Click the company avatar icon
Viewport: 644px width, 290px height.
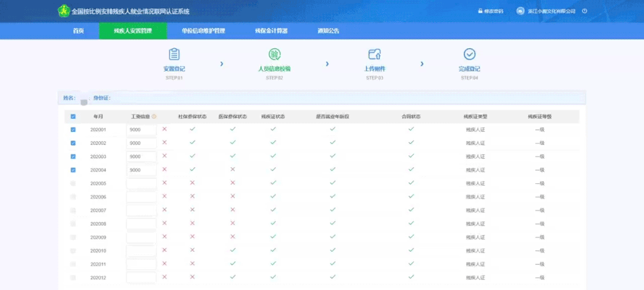[521, 11]
